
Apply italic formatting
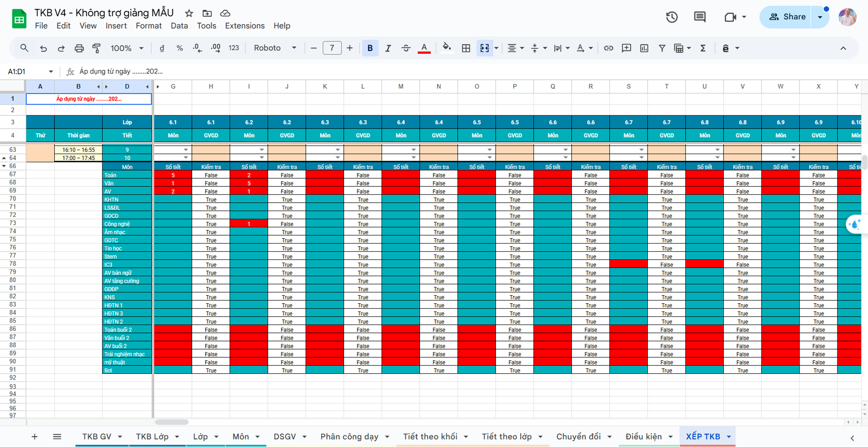(388, 48)
